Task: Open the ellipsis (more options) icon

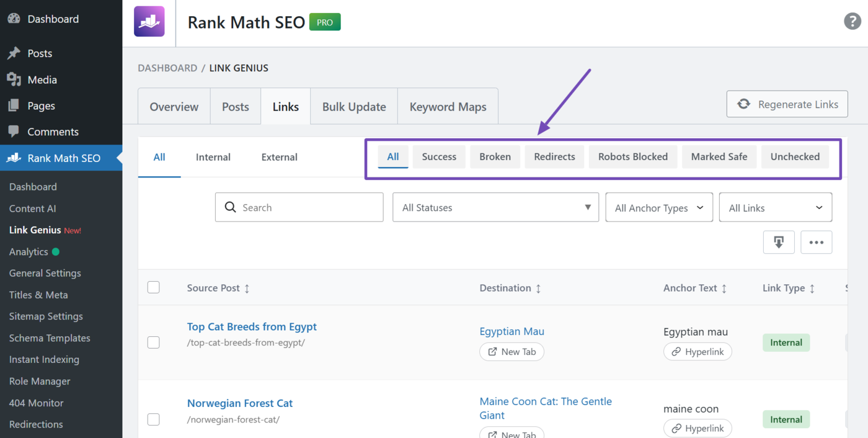Action: (816, 242)
